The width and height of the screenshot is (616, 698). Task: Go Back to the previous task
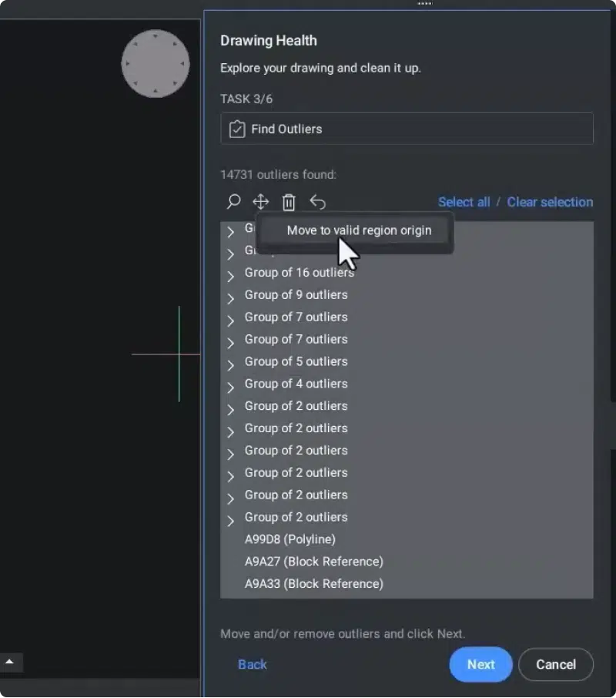tap(253, 664)
